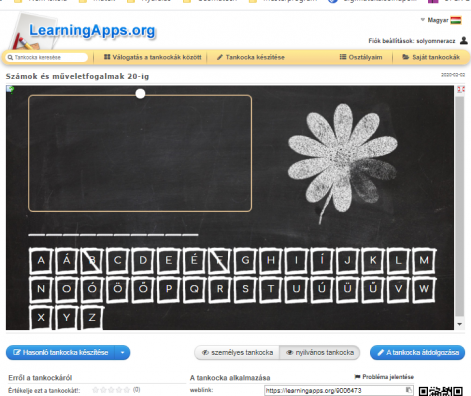
Task: Click the LearningApps.org logo
Action: pos(83,31)
